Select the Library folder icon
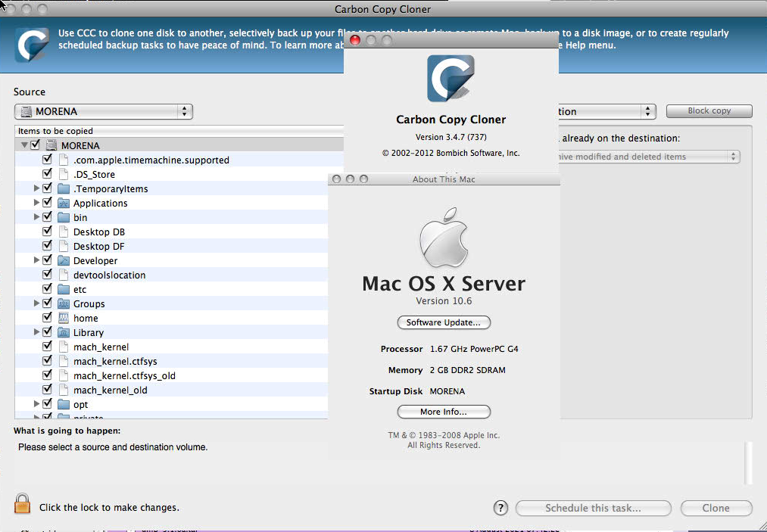Viewport: 767px width, 532px height. pyautogui.click(x=64, y=332)
